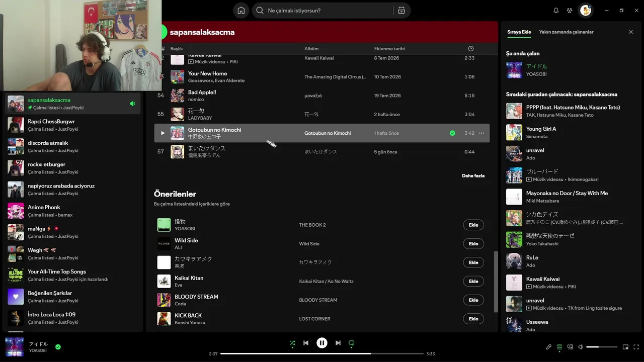Show lyrics with the microphone icon
Screen dimensions: 644x362
549,347
